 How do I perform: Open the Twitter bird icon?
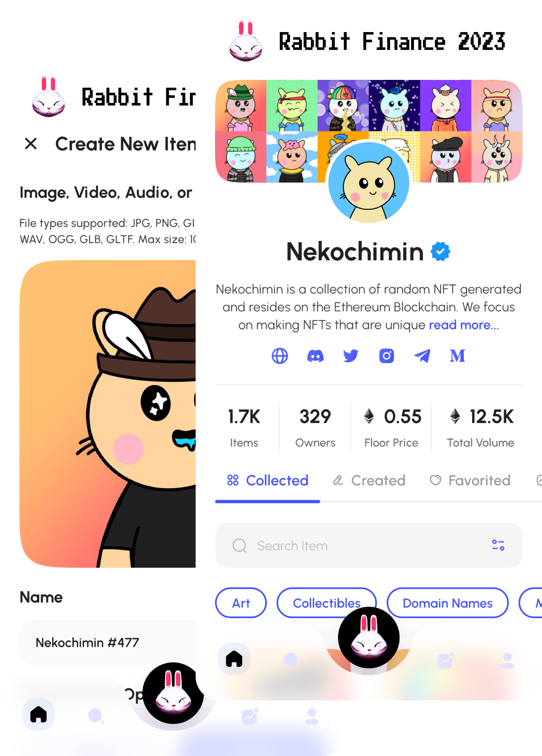click(351, 356)
